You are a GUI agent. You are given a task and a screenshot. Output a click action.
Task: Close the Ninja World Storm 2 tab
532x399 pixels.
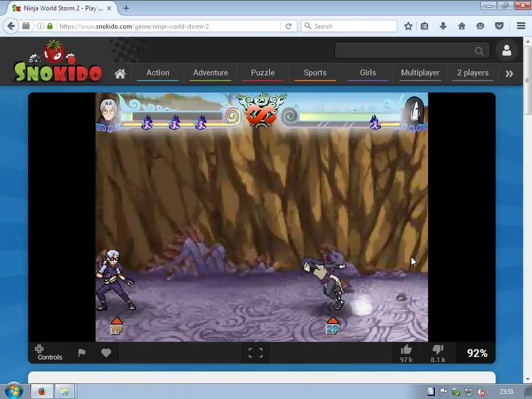click(109, 8)
